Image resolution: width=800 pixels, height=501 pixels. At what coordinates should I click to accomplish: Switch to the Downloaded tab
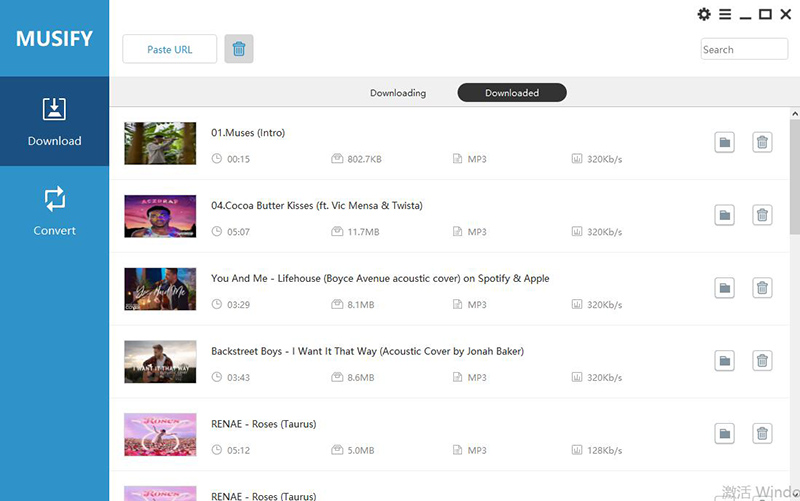click(x=512, y=93)
